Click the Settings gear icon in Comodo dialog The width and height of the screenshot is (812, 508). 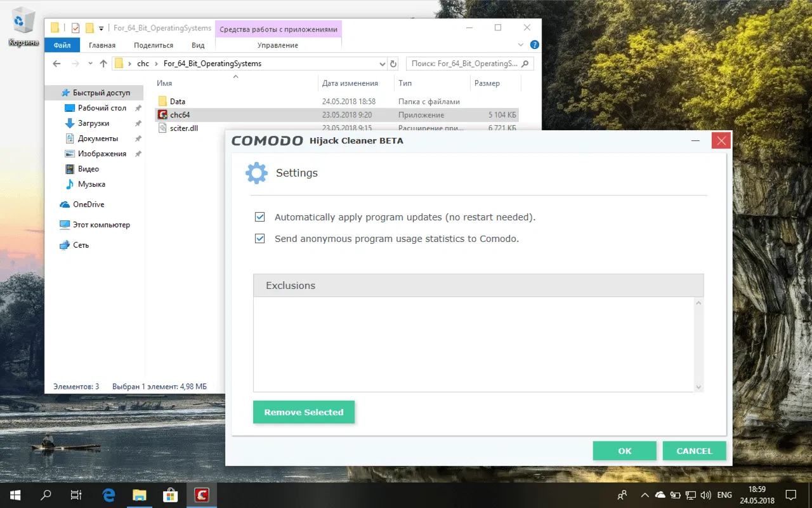point(256,173)
